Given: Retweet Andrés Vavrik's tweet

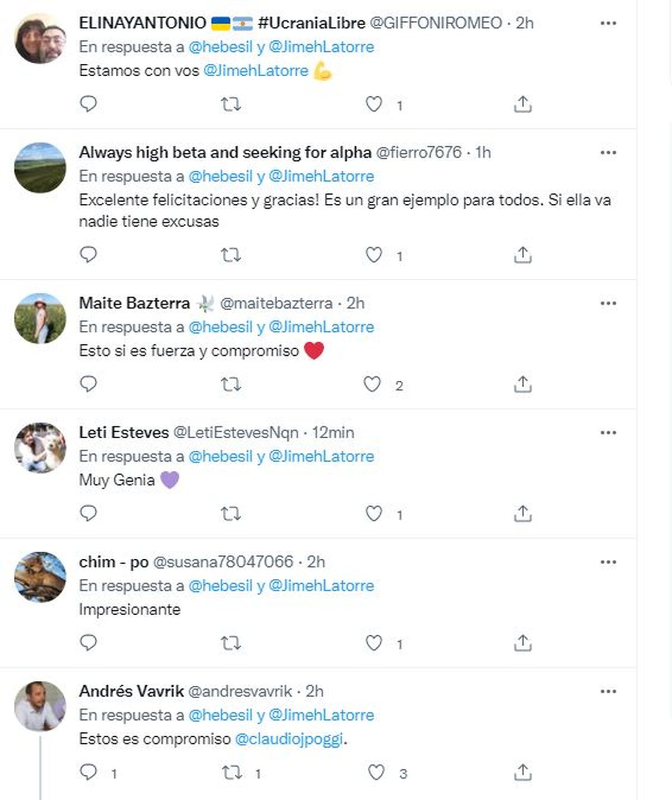Looking at the screenshot, I should pyautogui.click(x=232, y=773).
